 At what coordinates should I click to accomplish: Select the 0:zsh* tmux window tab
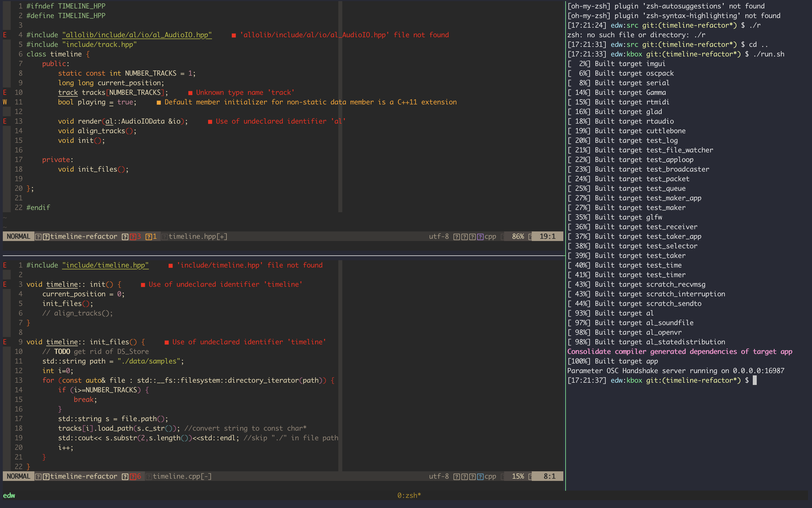tap(409, 496)
